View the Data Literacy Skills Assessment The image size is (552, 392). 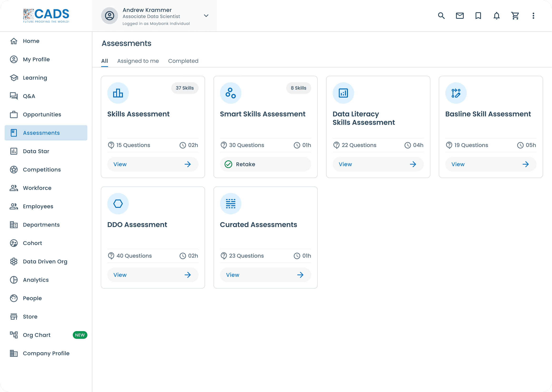tap(378, 164)
